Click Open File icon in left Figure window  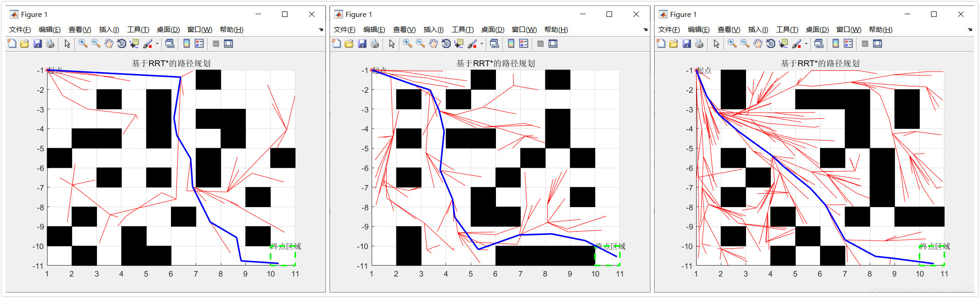coord(25,43)
